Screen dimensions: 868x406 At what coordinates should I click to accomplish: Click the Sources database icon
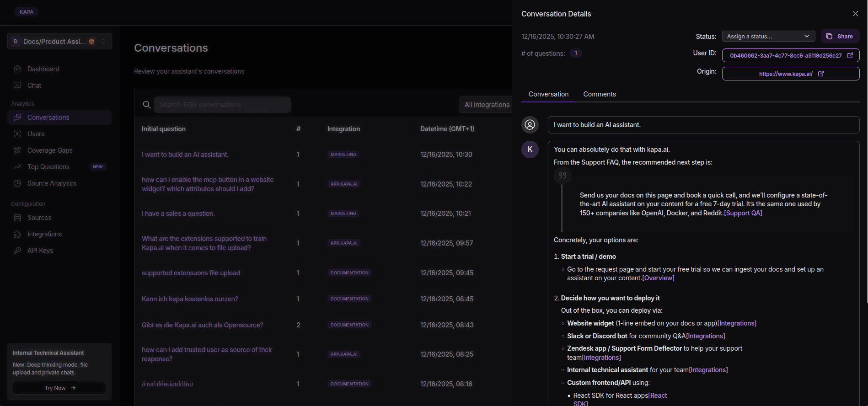pos(17,218)
